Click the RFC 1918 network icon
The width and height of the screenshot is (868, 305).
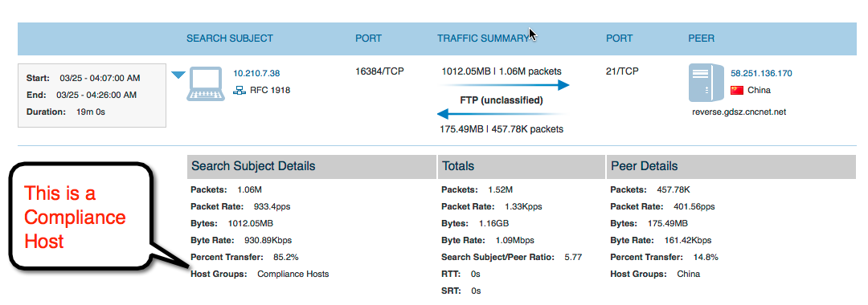click(240, 90)
